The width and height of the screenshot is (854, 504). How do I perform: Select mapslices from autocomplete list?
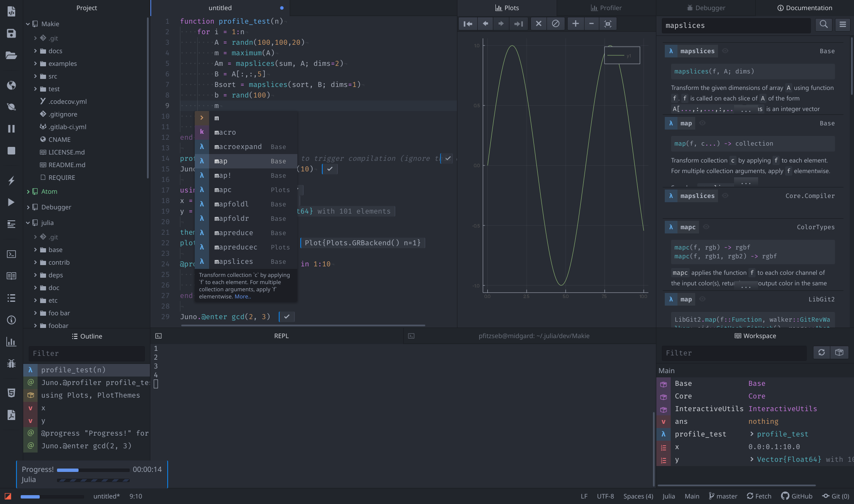click(234, 262)
